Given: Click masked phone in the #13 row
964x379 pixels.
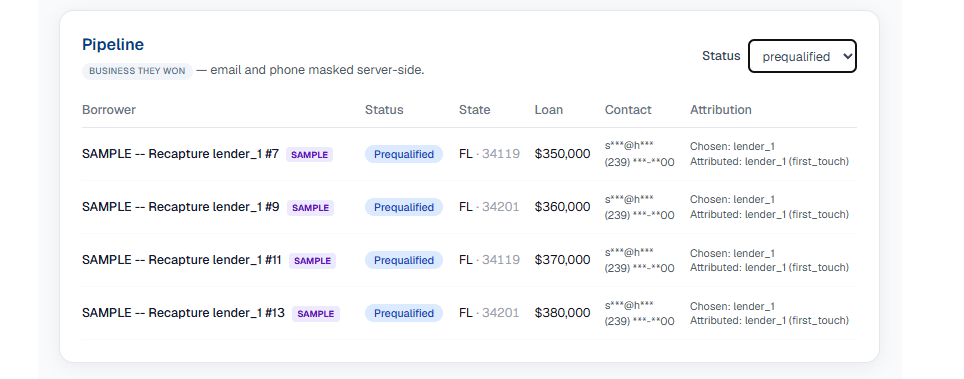Looking at the screenshot, I should pyautogui.click(x=639, y=321).
